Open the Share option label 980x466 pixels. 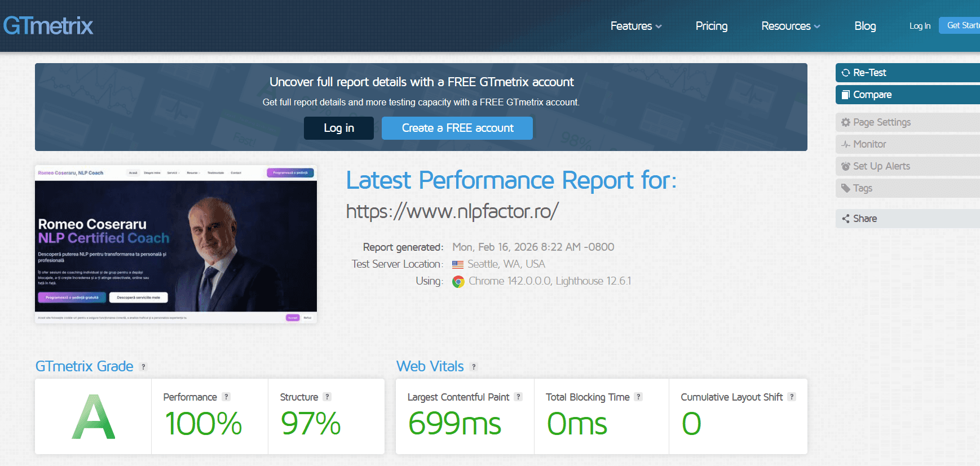865,219
